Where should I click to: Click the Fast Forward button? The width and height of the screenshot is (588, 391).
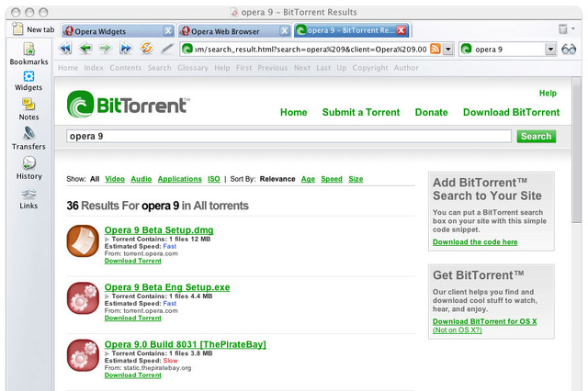click(126, 49)
